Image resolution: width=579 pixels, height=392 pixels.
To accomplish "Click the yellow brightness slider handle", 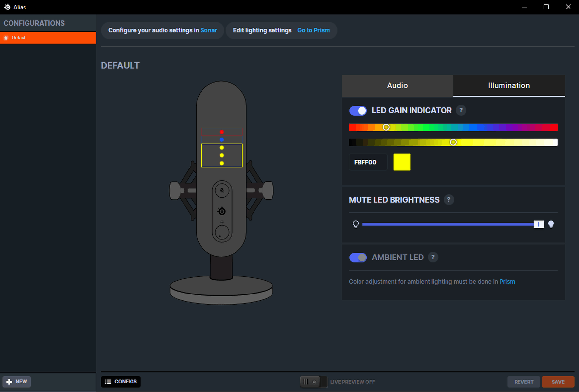I will point(453,142).
